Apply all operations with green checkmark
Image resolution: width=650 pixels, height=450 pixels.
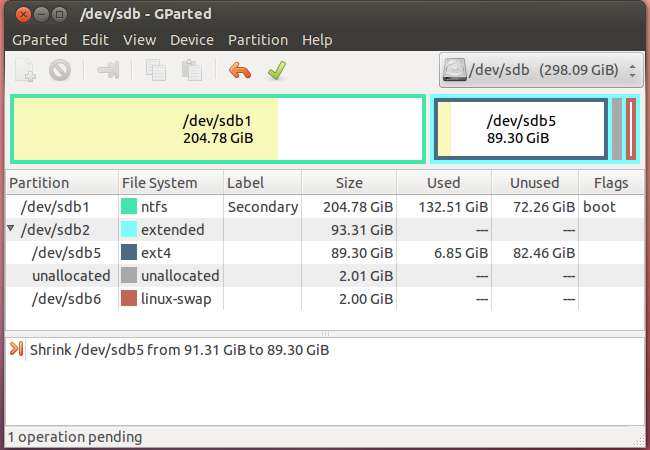tap(276, 71)
